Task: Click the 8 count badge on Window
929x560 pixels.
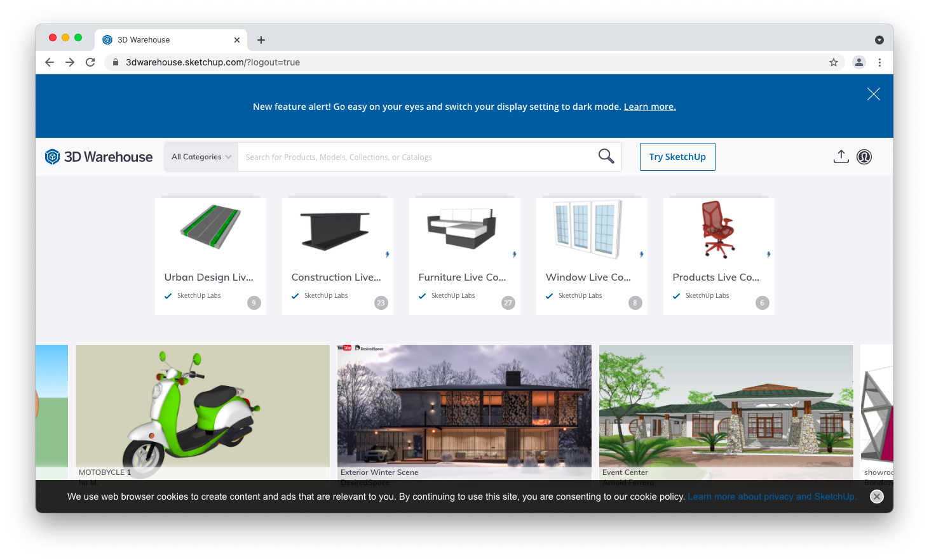Action: click(x=635, y=303)
